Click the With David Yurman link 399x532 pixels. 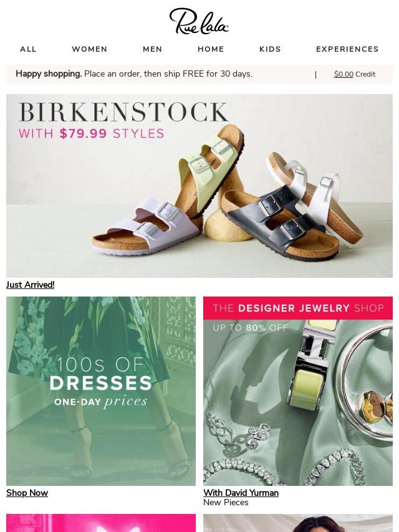pos(241,493)
